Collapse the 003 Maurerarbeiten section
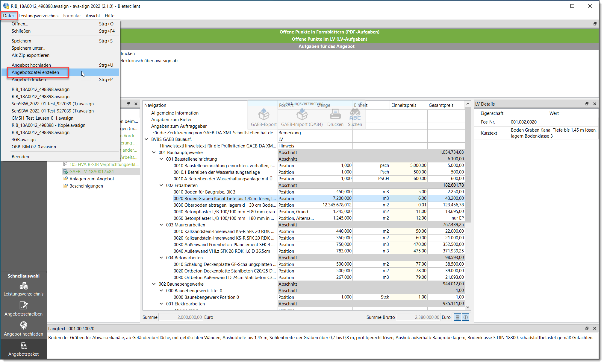604x364 pixels. pos(161,225)
